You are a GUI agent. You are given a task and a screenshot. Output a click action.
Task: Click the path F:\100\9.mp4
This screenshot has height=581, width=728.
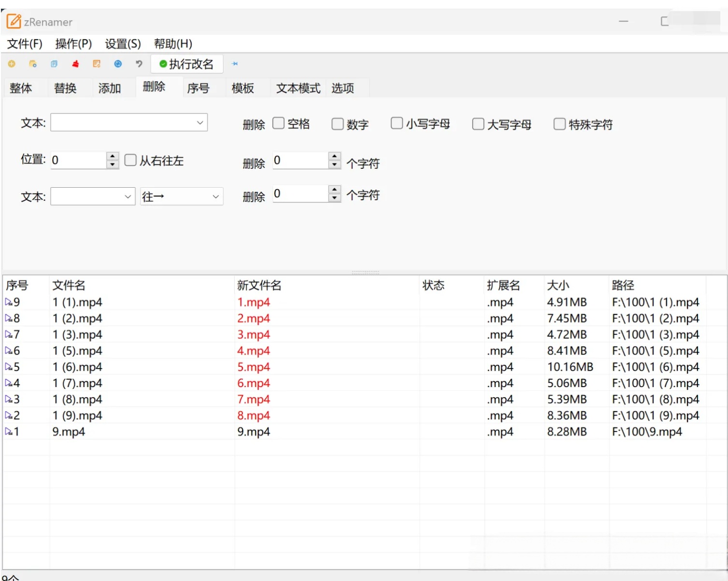click(647, 431)
